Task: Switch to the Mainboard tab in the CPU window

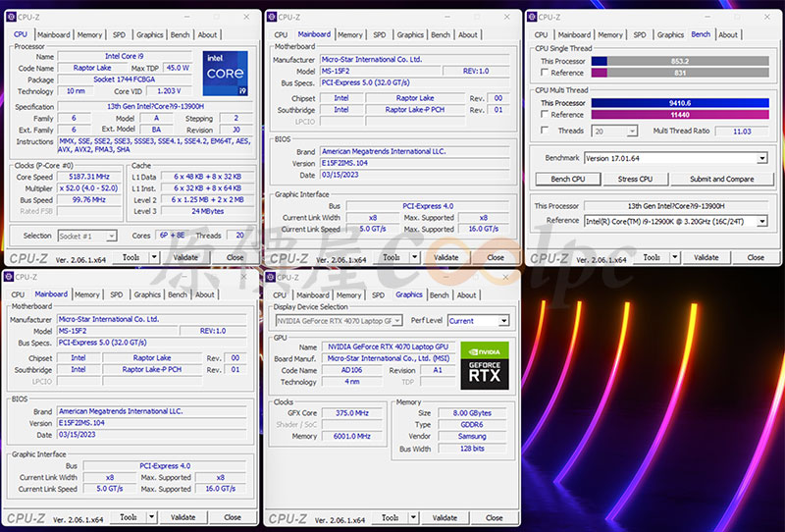Action: [54, 34]
